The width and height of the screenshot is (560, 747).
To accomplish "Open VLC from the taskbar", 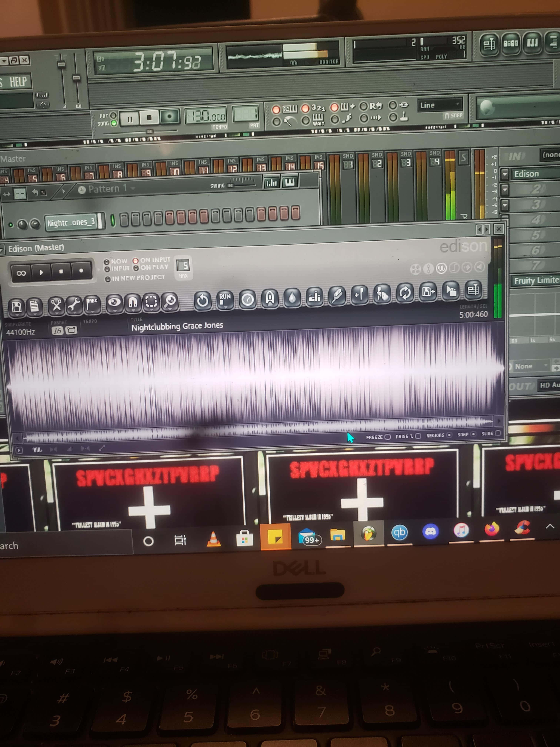I will 213,539.
